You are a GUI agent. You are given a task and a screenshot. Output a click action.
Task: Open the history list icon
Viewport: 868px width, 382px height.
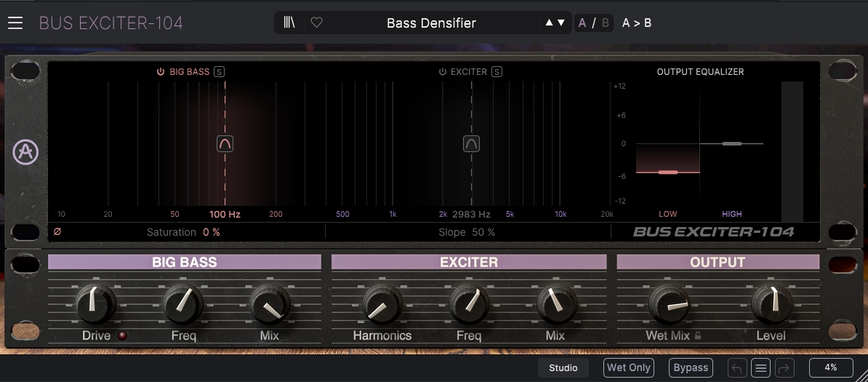click(x=760, y=367)
